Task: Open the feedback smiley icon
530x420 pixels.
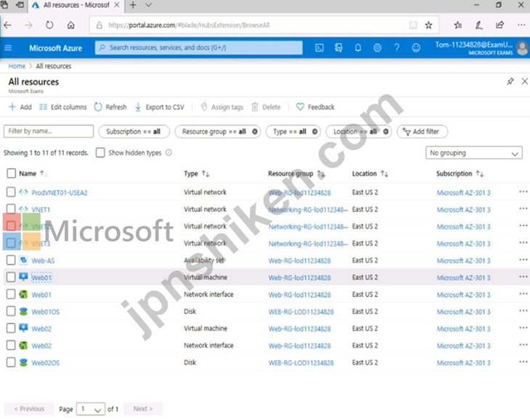Action: [x=416, y=48]
